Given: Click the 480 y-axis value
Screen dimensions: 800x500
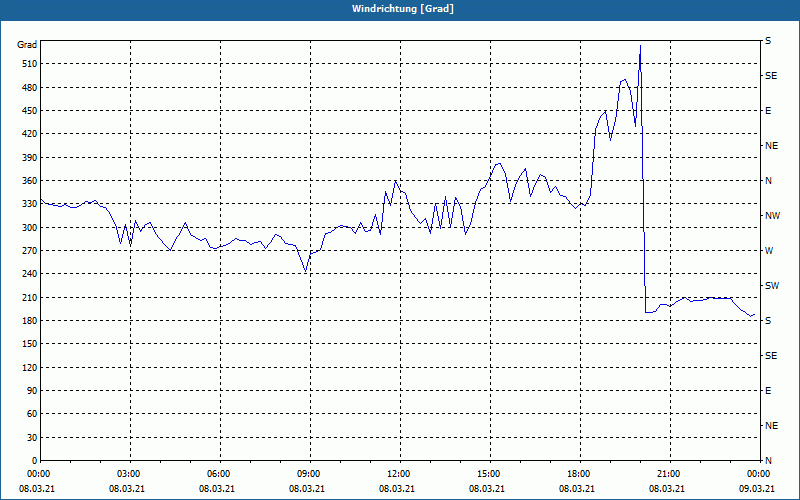Looking at the screenshot, I should (30, 87).
